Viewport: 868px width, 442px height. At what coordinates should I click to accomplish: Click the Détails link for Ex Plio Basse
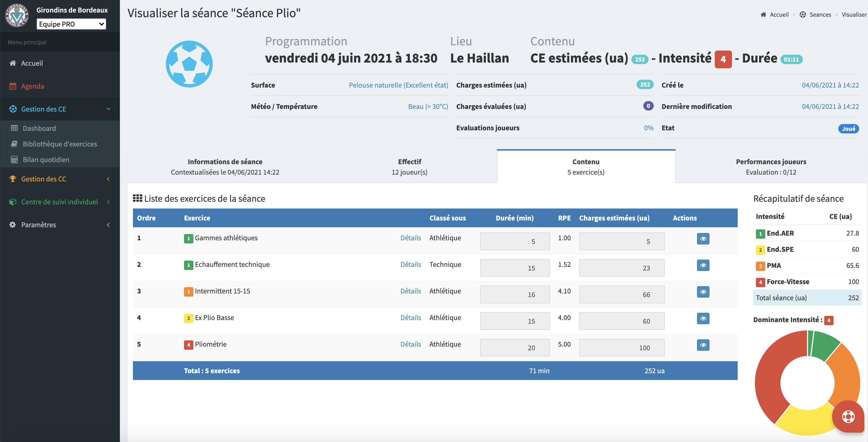coord(411,318)
